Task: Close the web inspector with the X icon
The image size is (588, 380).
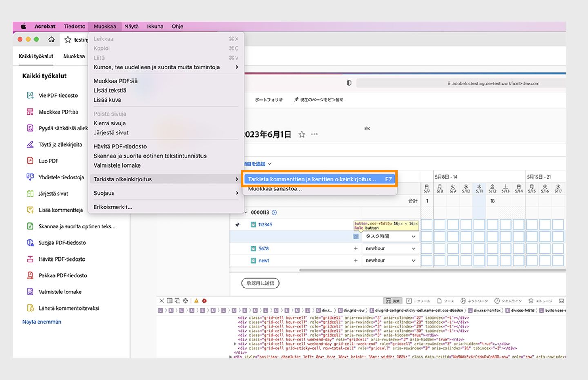Action: click(162, 301)
